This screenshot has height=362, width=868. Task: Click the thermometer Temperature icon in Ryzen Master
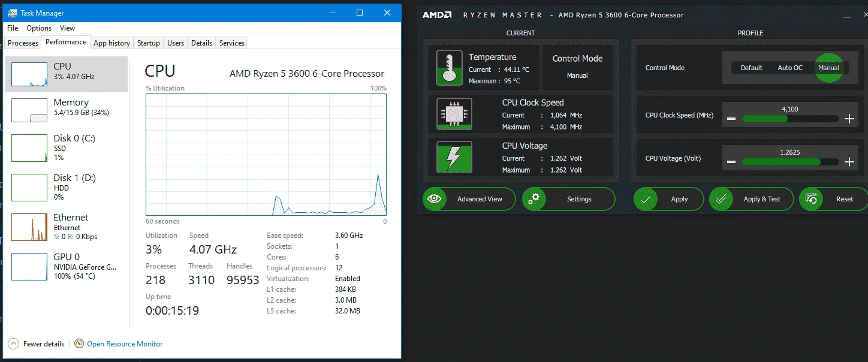[x=450, y=68]
